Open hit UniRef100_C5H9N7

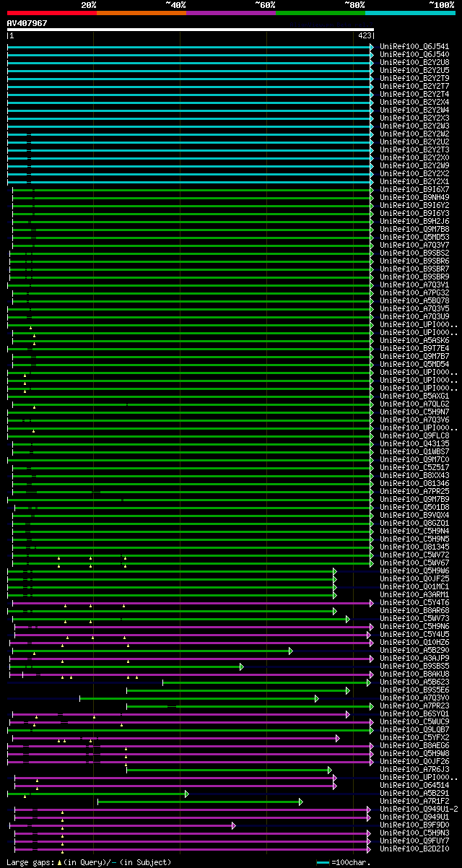click(415, 412)
